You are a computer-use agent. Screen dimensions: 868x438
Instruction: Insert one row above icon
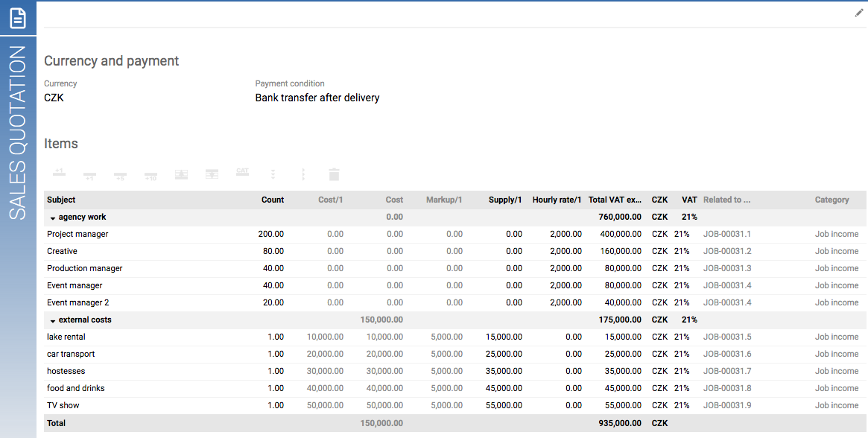(59, 174)
